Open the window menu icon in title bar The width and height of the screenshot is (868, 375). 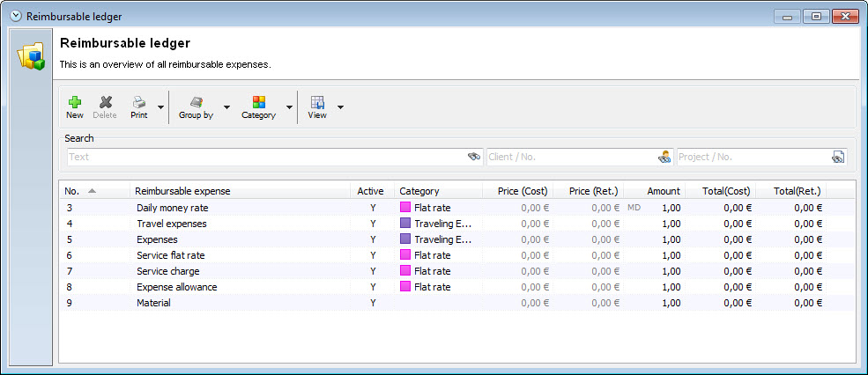point(16,16)
